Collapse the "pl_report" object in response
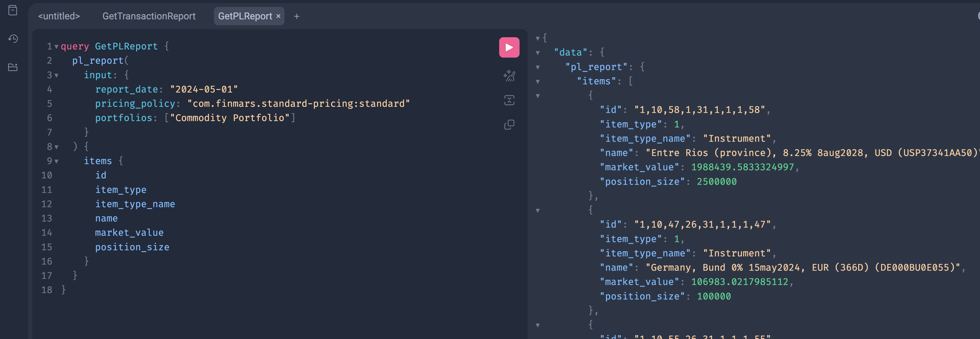Image resolution: width=980 pixels, height=339 pixels. pyautogui.click(x=538, y=67)
